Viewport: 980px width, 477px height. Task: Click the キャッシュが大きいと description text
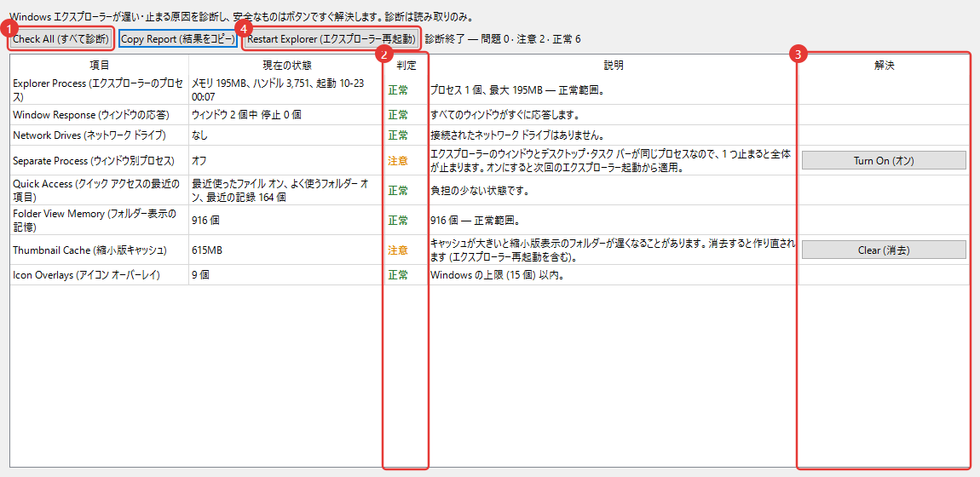[613, 250]
